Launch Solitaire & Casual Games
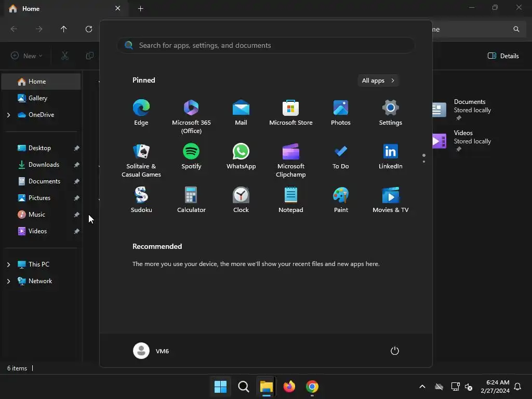The image size is (532, 399). pos(141,161)
